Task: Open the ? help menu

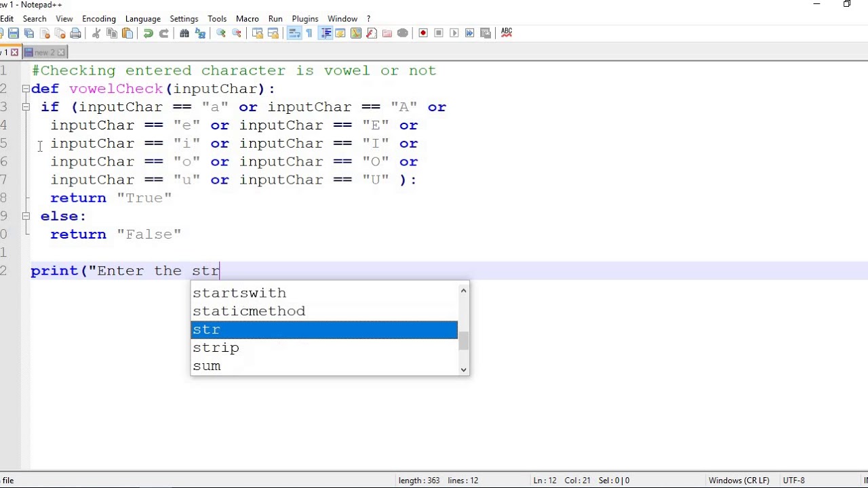Action: [x=369, y=19]
